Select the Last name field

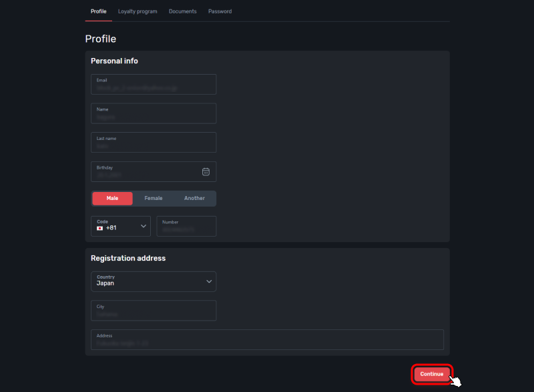[x=154, y=142]
